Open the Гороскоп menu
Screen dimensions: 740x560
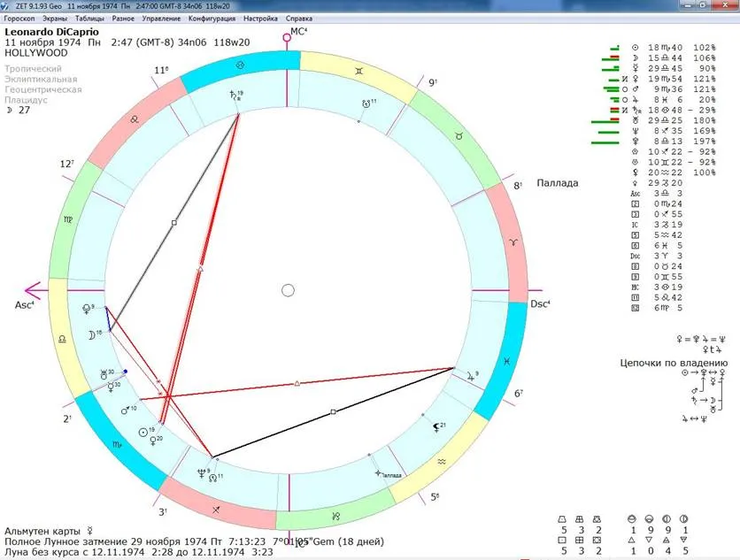pos(22,18)
